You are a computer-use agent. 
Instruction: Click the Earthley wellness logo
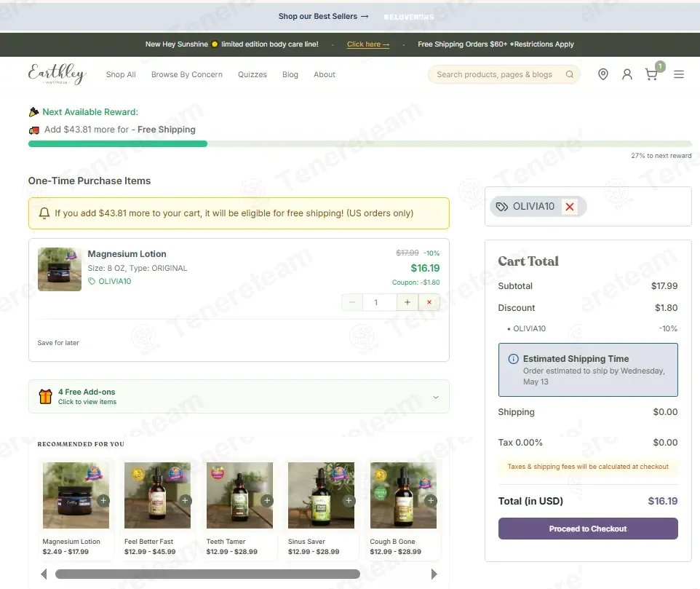pyautogui.click(x=57, y=74)
